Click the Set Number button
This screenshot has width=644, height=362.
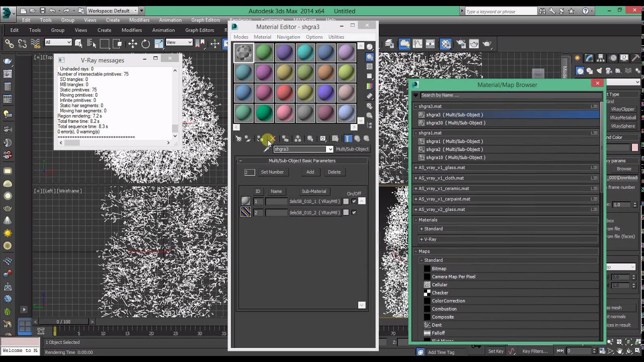(x=272, y=172)
